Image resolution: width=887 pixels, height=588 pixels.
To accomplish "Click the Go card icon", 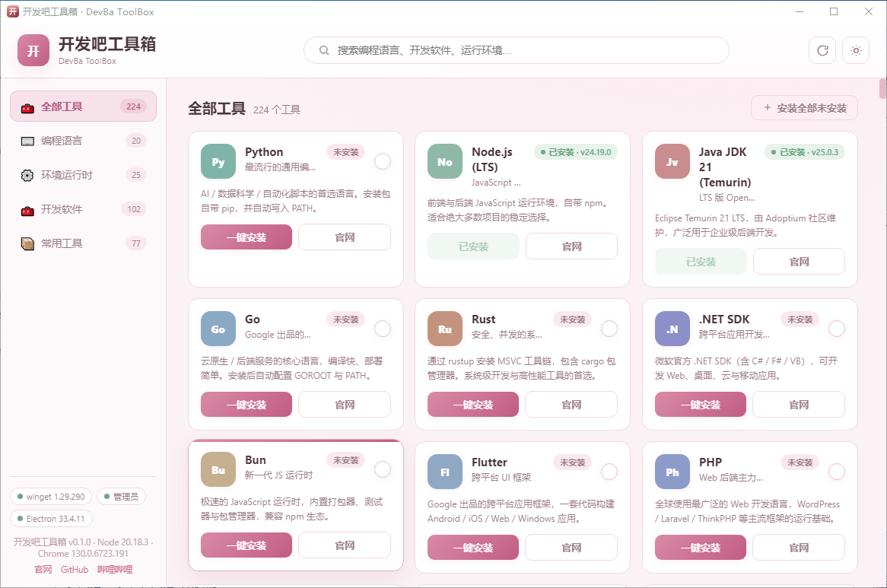I will tap(218, 329).
